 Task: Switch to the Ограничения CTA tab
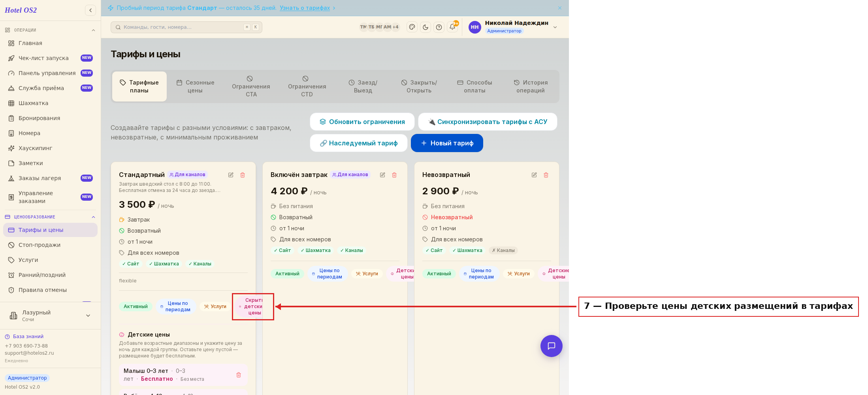[251, 87]
